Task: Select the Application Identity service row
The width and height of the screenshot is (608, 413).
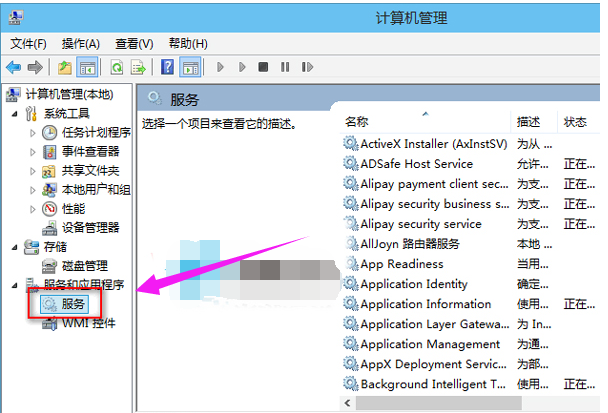Action: point(413,284)
